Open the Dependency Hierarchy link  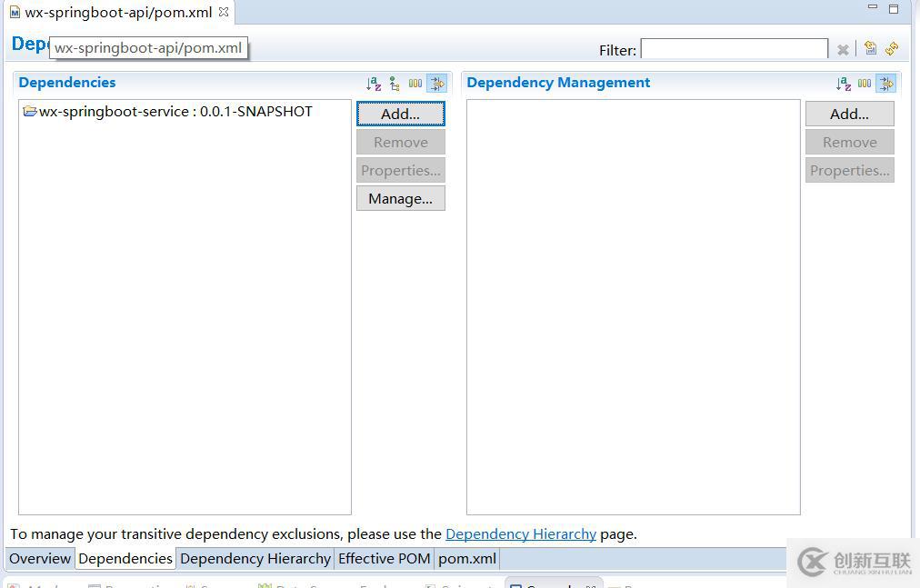pyautogui.click(x=521, y=534)
